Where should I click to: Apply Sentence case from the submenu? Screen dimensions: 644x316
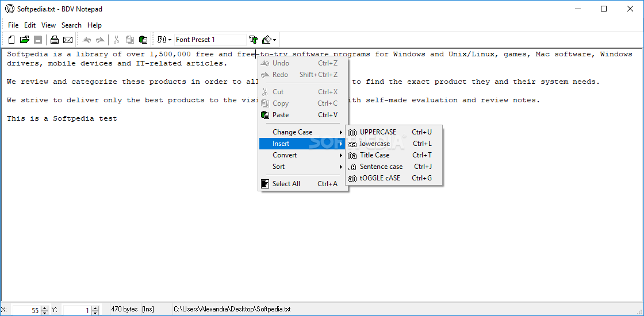click(394, 167)
